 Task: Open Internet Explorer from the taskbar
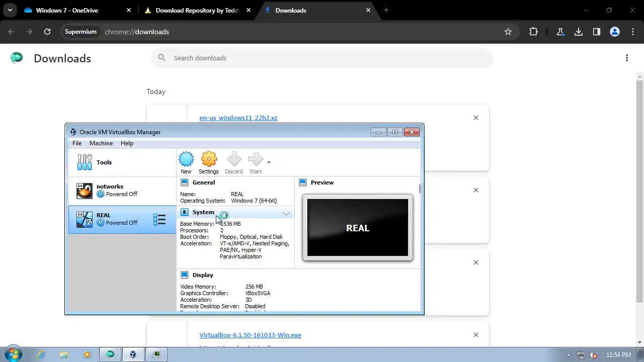point(41,354)
